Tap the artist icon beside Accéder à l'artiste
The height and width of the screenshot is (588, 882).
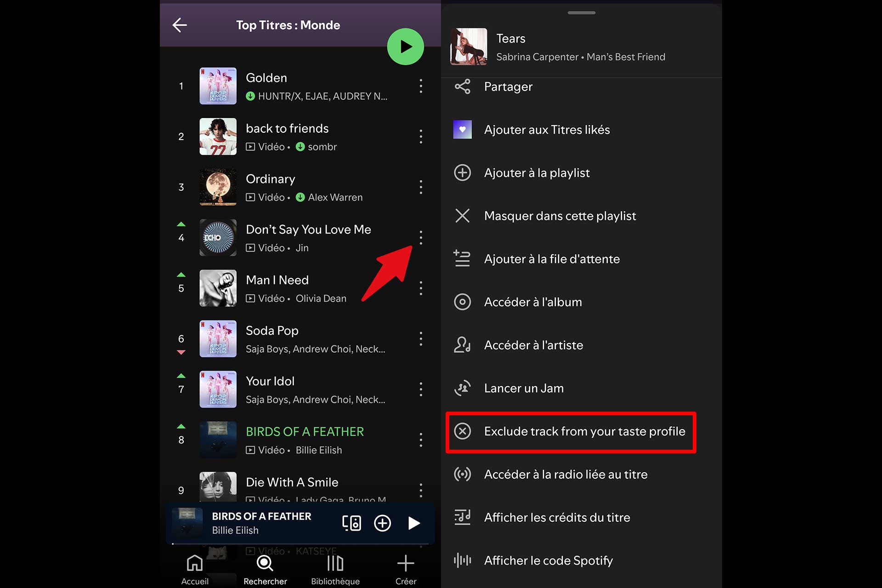tap(462, 345)
